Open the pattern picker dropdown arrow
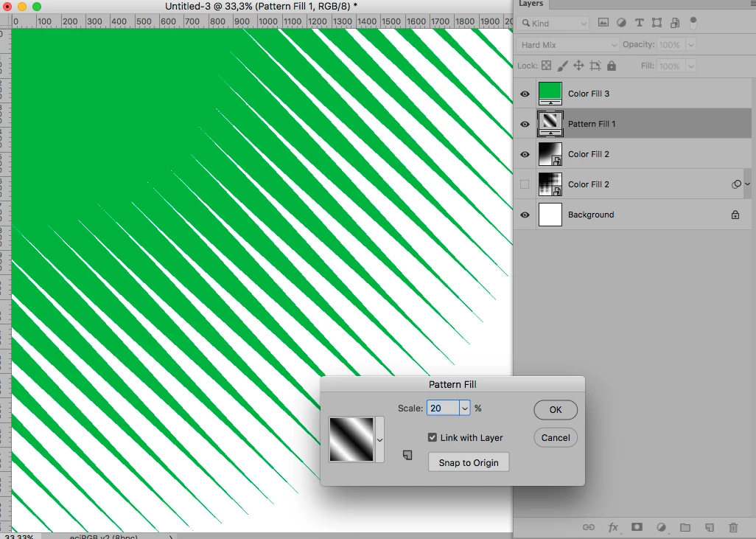This screenshot has height=539, width=756. pos(380,439)
